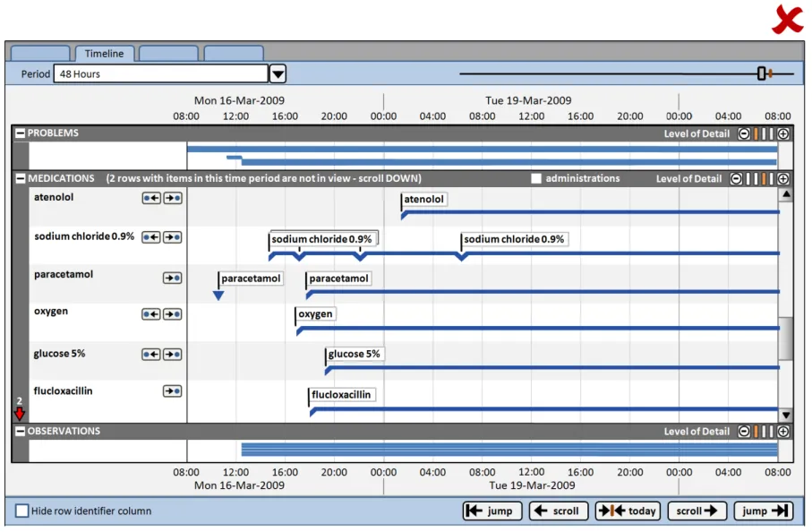Collapse the OBSERVATIONS section
This screenshot has height=532, width=812.
(21, 432)
